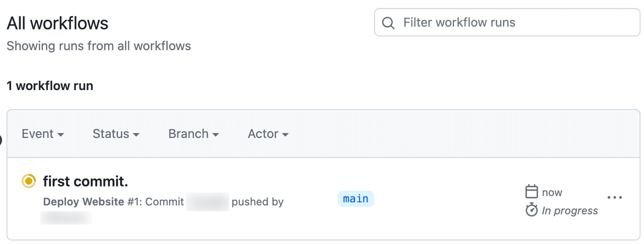Click the All workflows heading
This screenshot has height=244, width=644.
click(57, 23)
